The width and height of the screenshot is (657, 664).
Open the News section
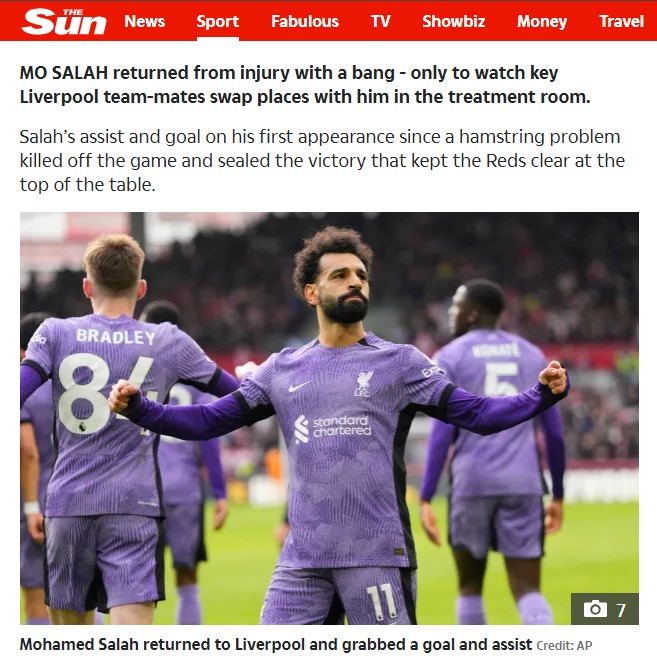(x=144, y=21)
